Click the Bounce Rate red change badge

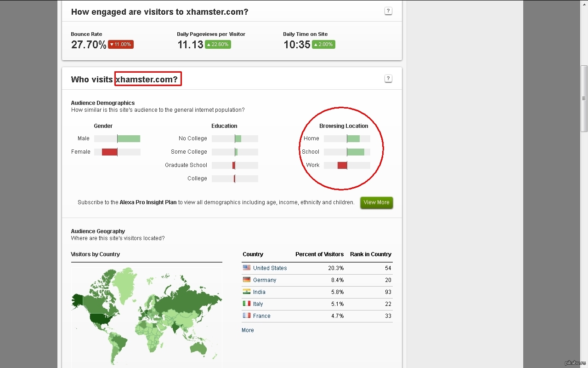pyautogui.click(x=121, y=45)
